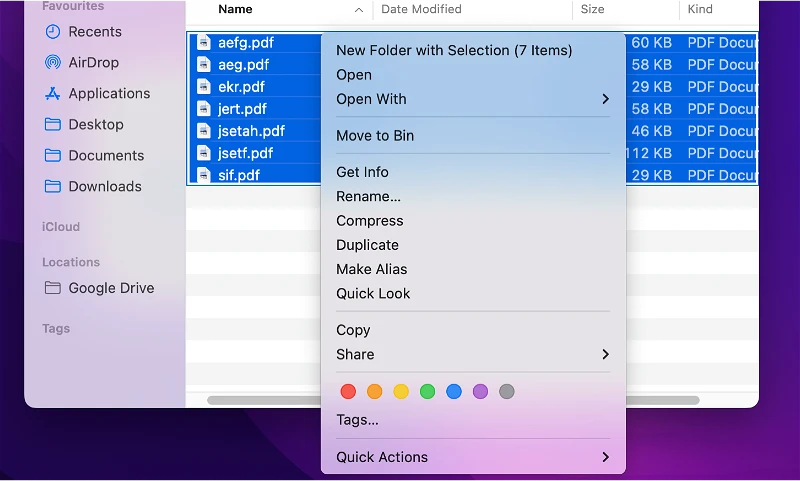This screenshot has width=800, height=481.
Task: Expand the Quick Actions submenu arrow
Action: coord(606,457)
